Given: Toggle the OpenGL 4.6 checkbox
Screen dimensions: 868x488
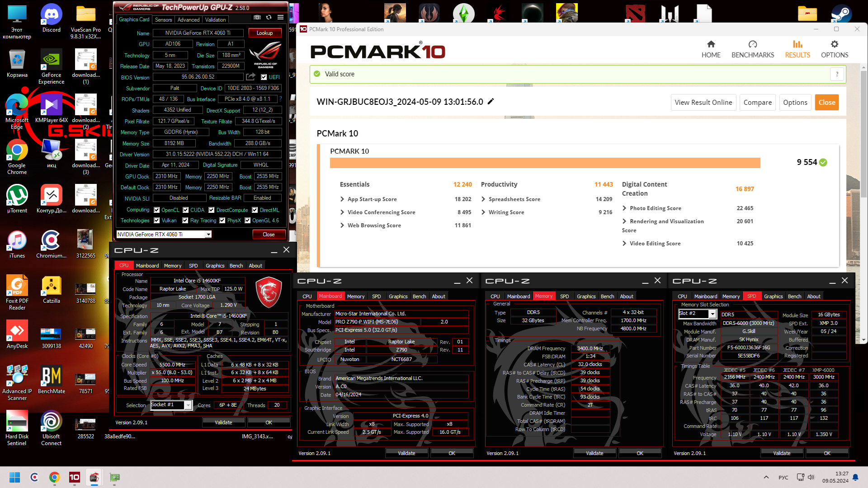Looking at the screenshot, I should click(248, 221).
